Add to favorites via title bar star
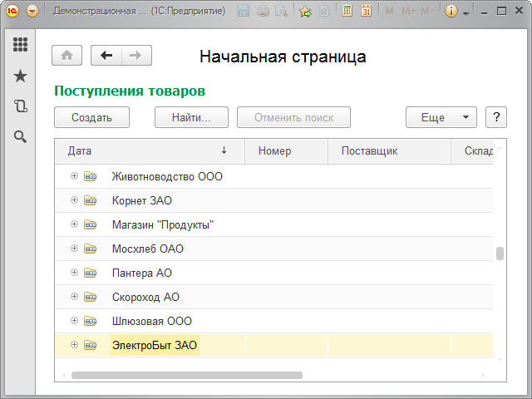 pos(305,12)
